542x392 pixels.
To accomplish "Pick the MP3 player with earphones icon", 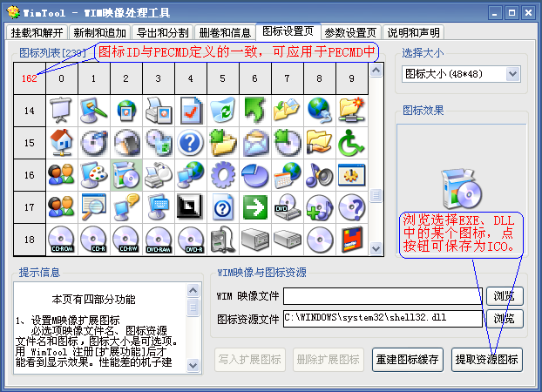I will [x=223, y=240].
